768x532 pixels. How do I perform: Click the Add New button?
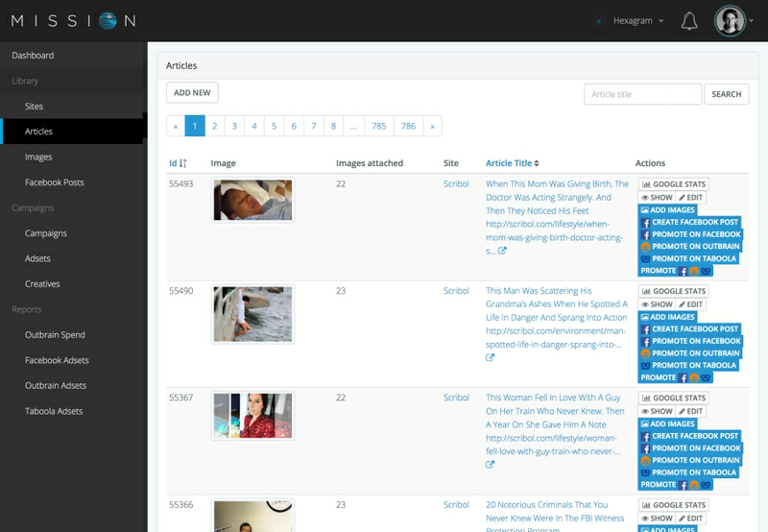pos(192,93)
